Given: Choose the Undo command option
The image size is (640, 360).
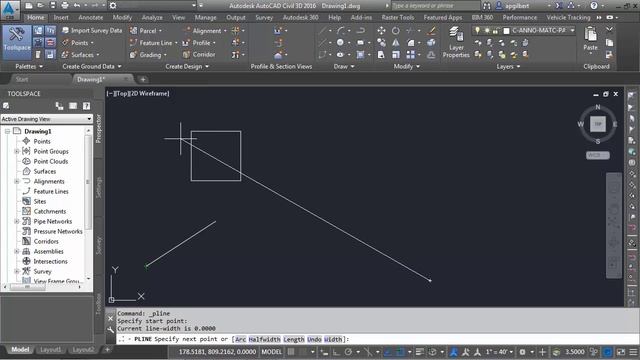Looking at the screenshot, I should [314, 339].
